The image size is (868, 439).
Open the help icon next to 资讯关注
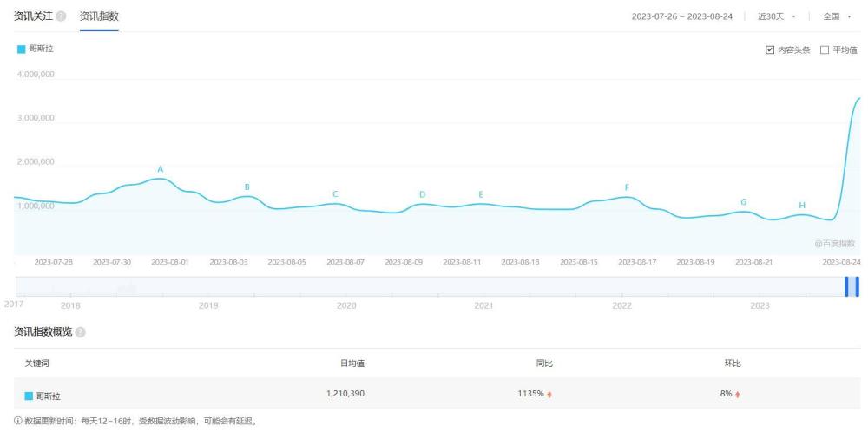[x=61, y=16]
